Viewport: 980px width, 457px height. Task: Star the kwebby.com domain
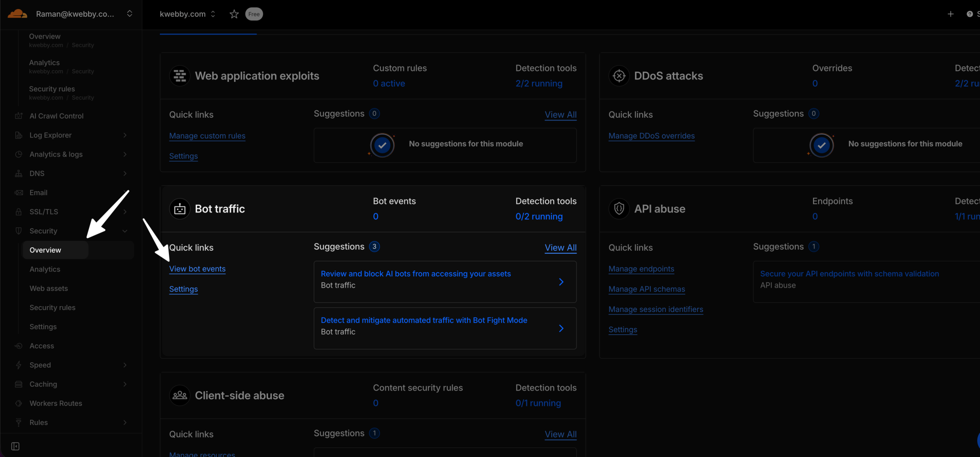point(234,14)
